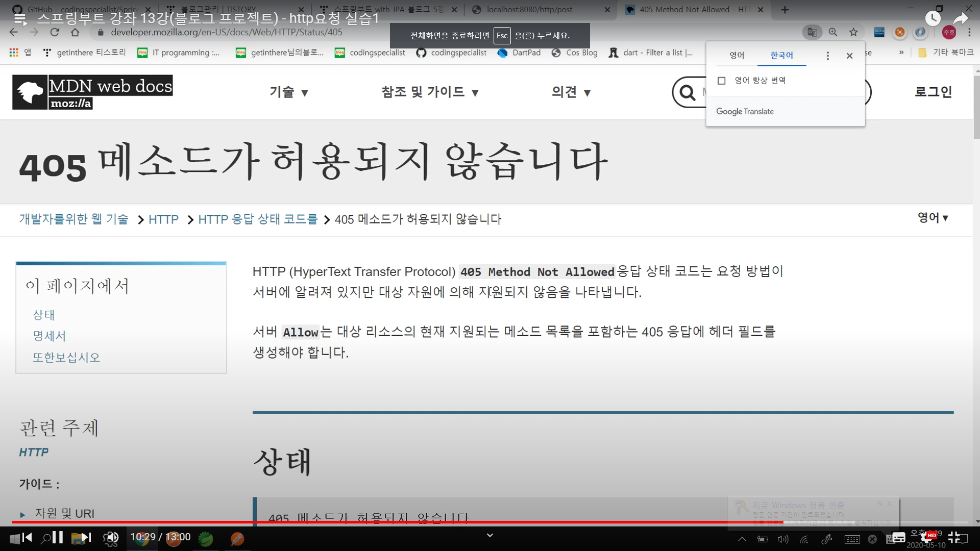The height and width of the screenshot is (551, 980).
Task: Click the browser home icon
Action: (75, 32)
